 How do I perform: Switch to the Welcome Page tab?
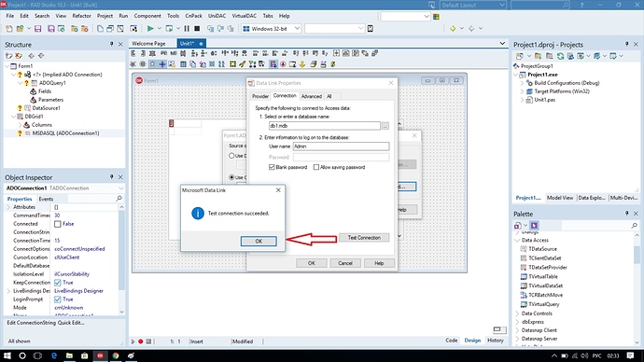(148, 43)
